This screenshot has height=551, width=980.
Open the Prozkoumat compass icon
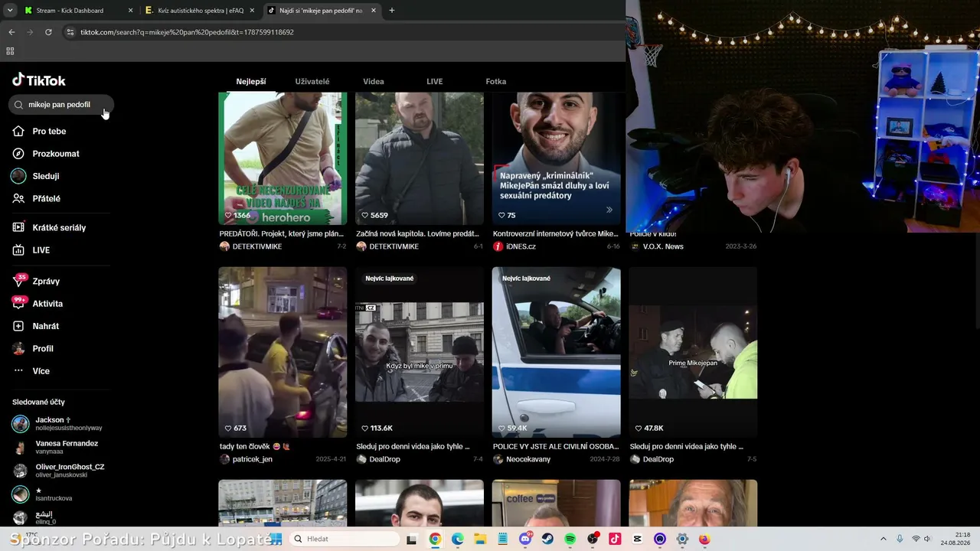[18, 154]
